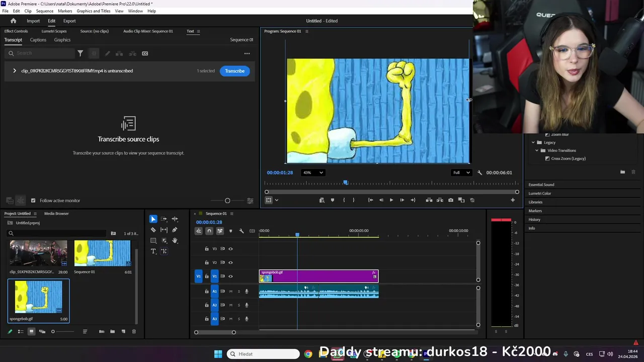The height and width of the screenshot is (362, 644).
Task: Switch to Media Browser tab
Action: [x=56, y=214]
